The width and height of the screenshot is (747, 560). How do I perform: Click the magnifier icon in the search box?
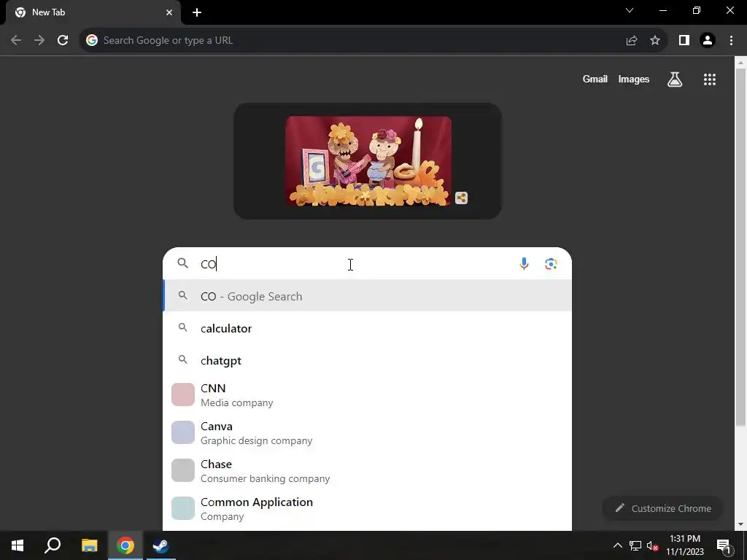(x=183, y=262)
